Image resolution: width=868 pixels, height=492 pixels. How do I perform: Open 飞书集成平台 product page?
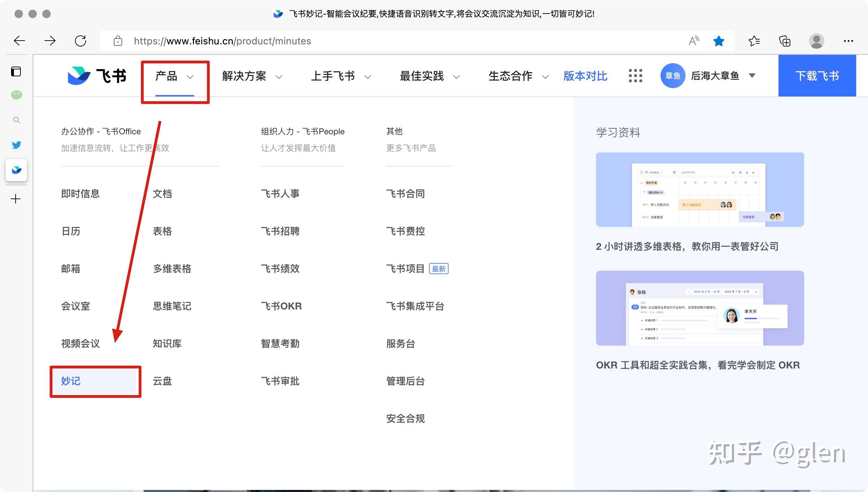[x=415, y=306]
